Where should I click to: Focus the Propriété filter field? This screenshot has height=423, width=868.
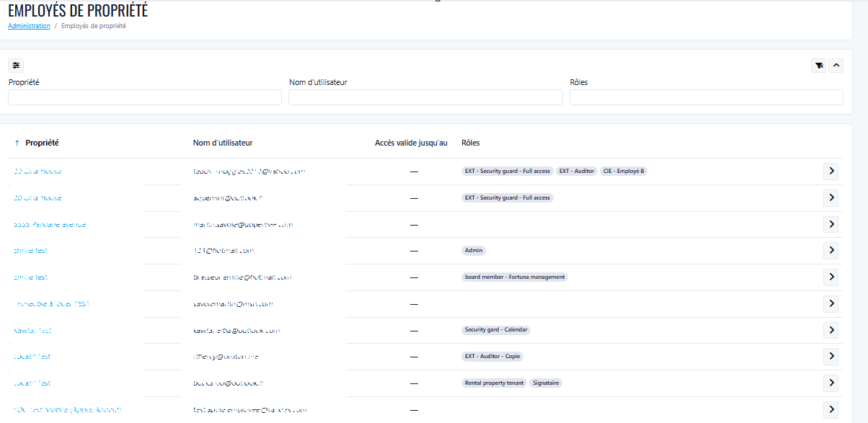pos(145,97)
